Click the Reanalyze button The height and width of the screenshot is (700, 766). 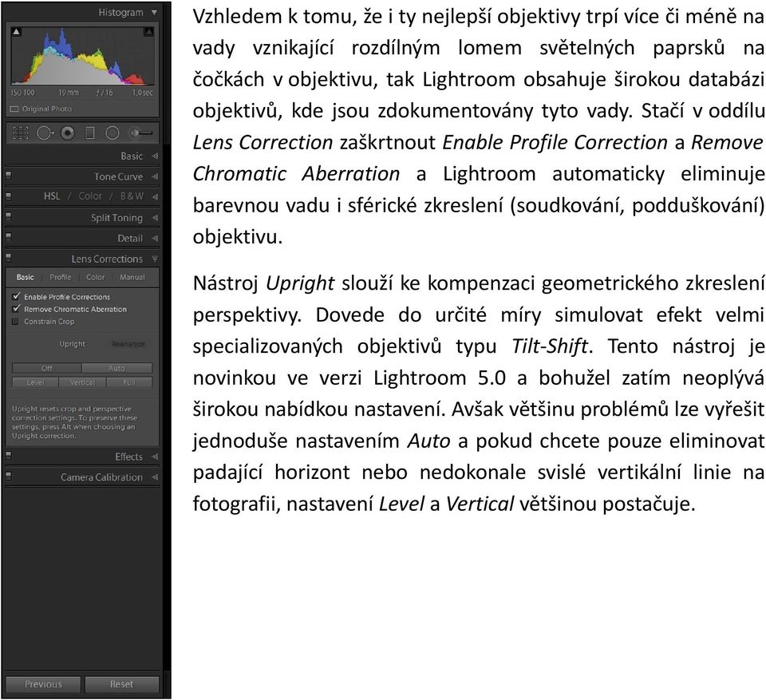click(x=128, y=344)
